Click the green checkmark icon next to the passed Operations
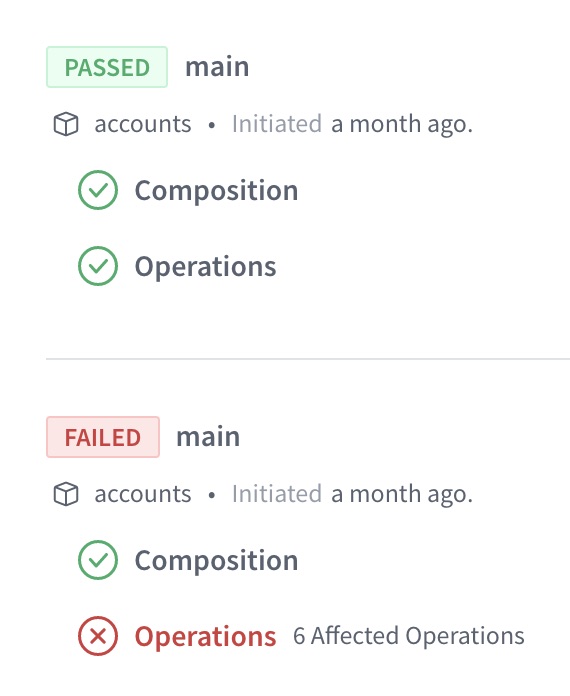This screenshot has width=570, height=696. 98,266
